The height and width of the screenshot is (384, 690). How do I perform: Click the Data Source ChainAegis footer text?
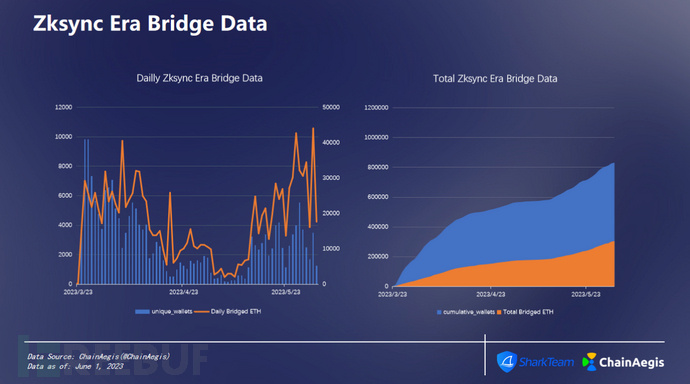click(x=98, y=357)
